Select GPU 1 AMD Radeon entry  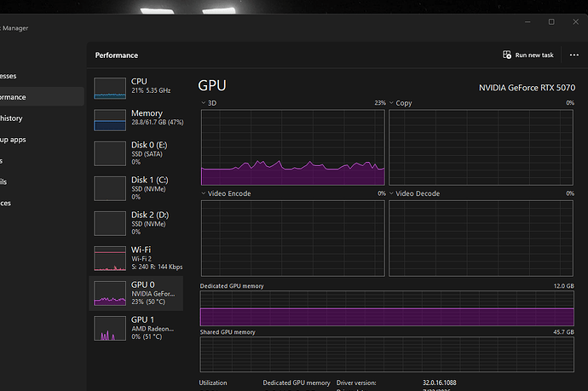[x=136, y=329]
